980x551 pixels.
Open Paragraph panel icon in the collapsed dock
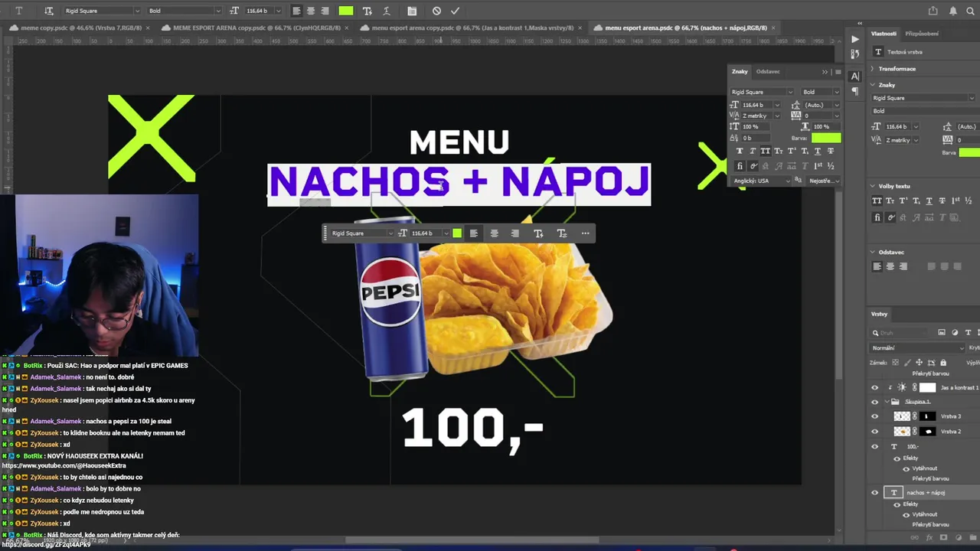coord(855,91)
